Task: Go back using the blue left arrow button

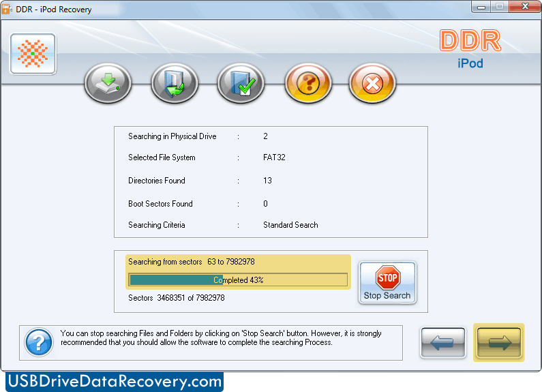Action: point(442,342)
